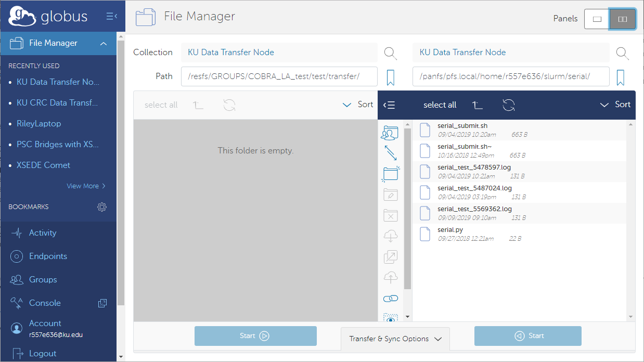The image size is (644, 362).
Task: Toggle Show Hidden Items eye icon
Action: (x=390, y=318)
